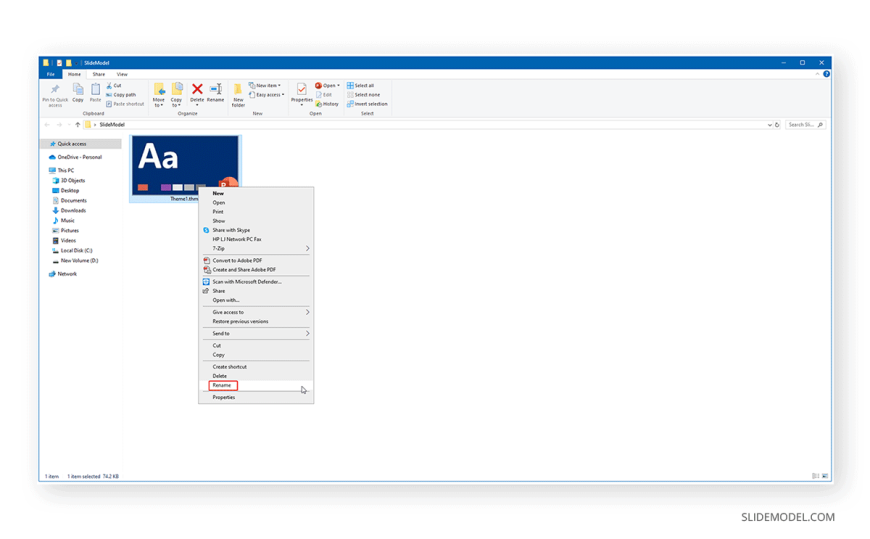Open the Copy to dropdown
The height and width of the screenshot is (539, 870).
pos(176,95)
